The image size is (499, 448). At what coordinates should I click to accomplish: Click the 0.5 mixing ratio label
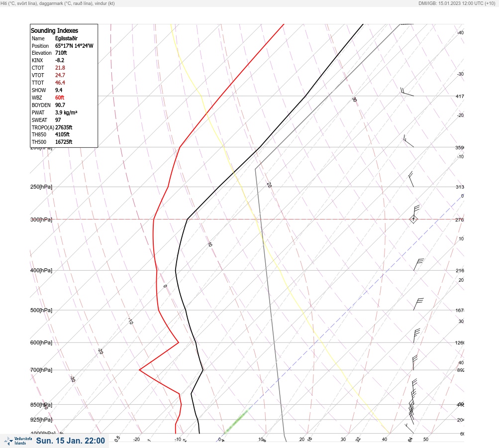[117, 439]
